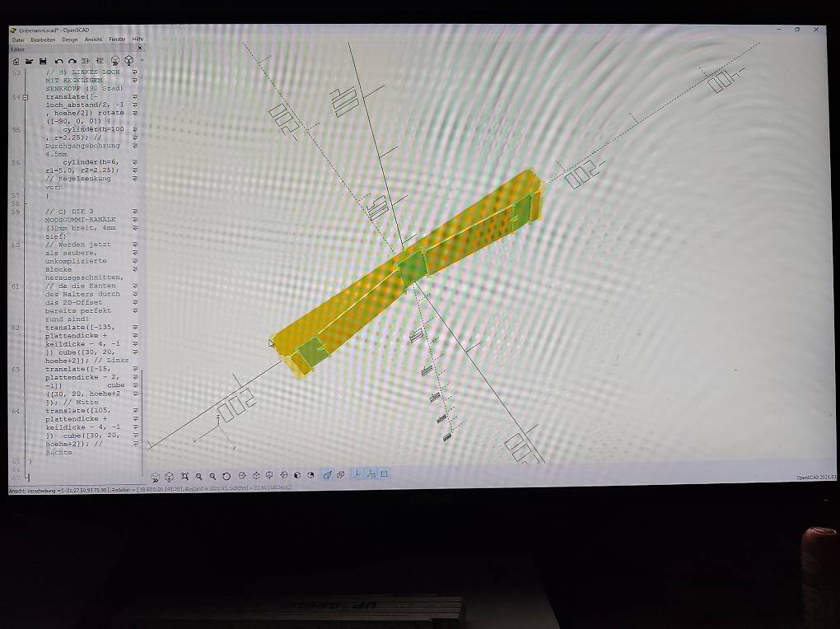
Task: Toggle Show Edges
Action: point(384,473)
